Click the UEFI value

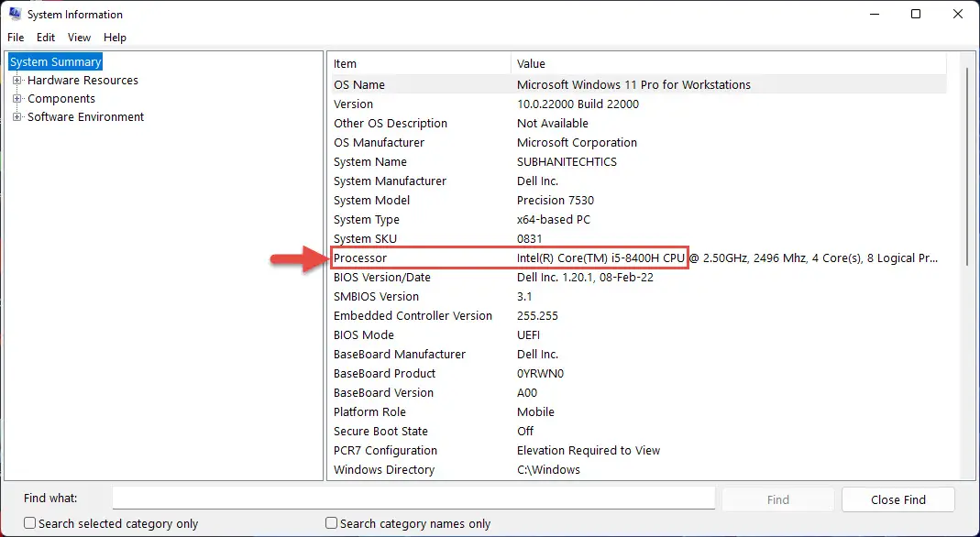528,335
